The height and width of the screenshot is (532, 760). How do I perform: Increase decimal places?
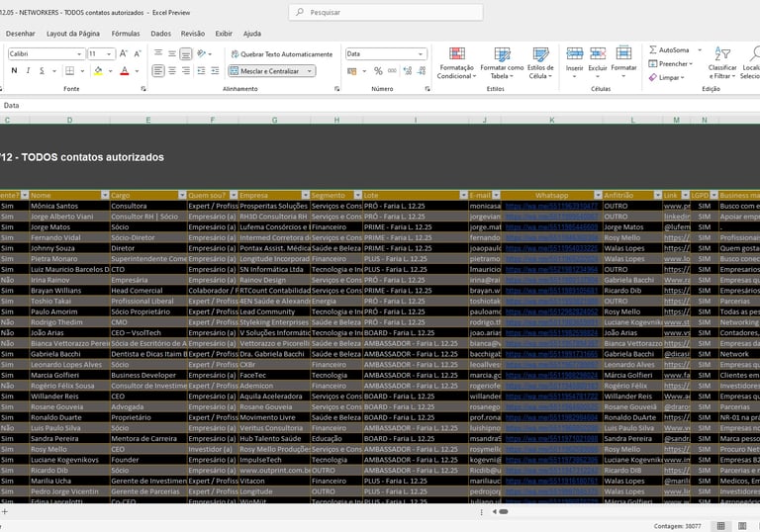407,71
